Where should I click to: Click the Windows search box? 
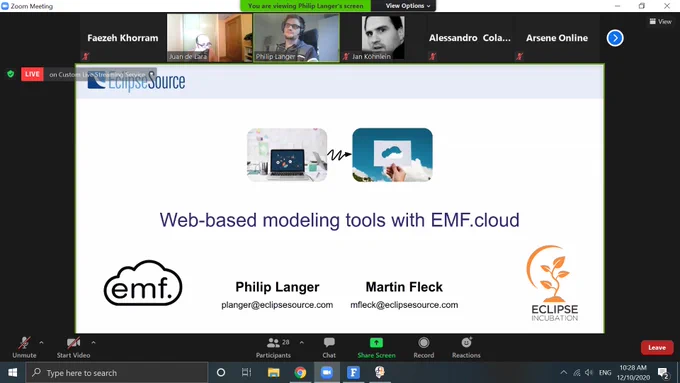117,373
